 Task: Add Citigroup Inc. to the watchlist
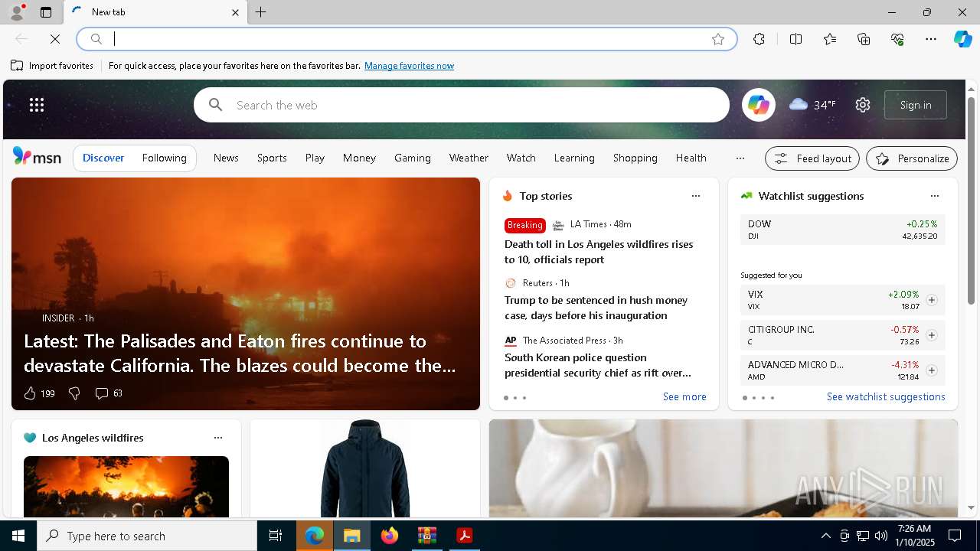pyautogui.click(x=931, y=335)
